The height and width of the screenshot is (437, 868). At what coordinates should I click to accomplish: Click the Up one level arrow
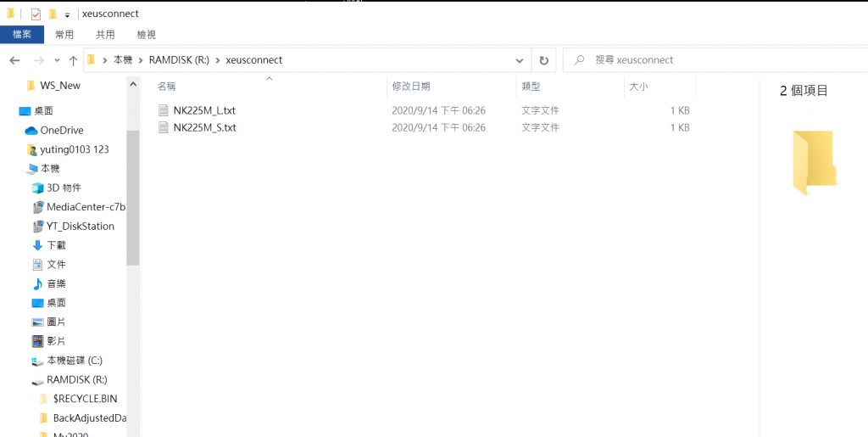74,60
